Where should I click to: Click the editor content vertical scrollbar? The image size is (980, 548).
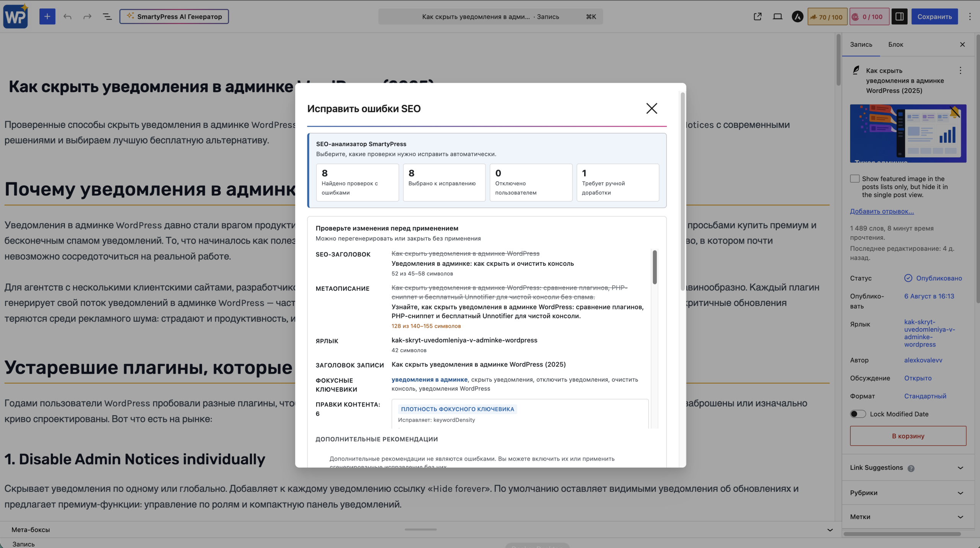click(x=838, y=60)
